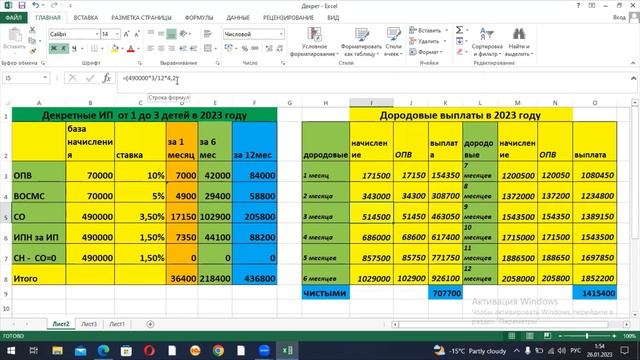Adjust the zoom slider in the status bar
This screenshot has width=640, height=360.
[x=587, y=336]
